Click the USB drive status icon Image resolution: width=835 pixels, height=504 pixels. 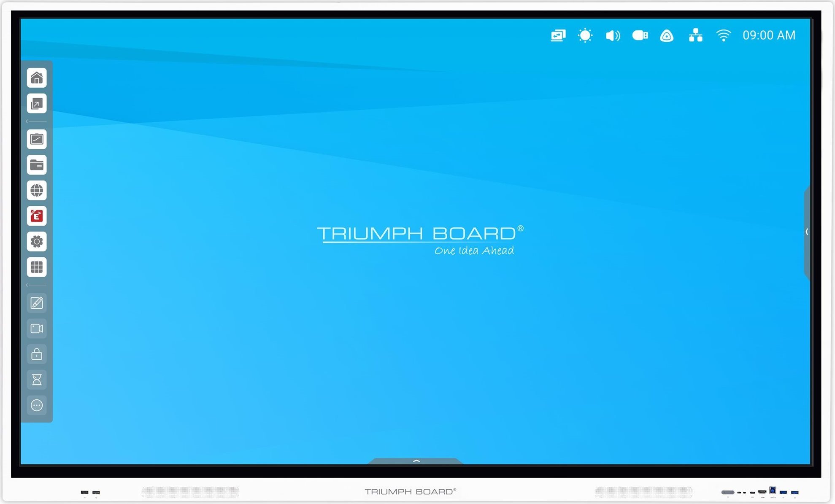click(640, 35)
